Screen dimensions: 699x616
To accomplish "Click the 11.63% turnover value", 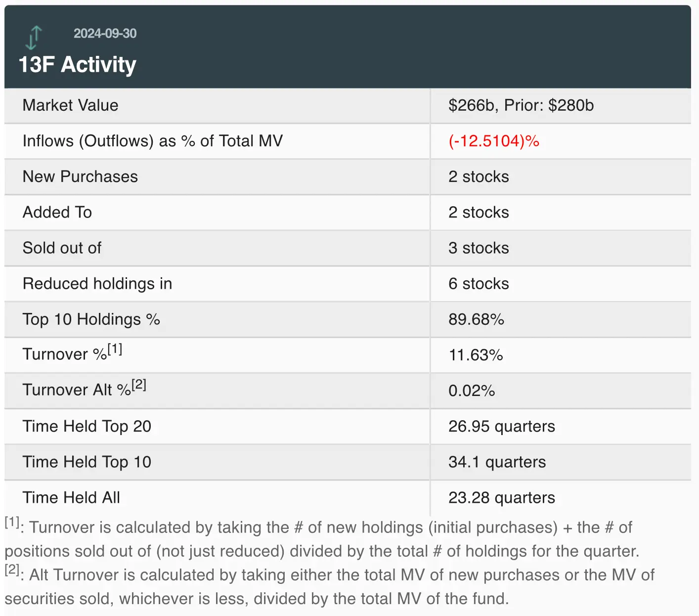I will 476,355.
